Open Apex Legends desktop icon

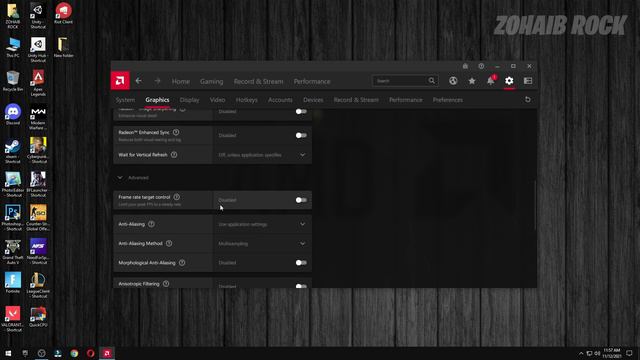pyautogui.click(x=38, y=83)
